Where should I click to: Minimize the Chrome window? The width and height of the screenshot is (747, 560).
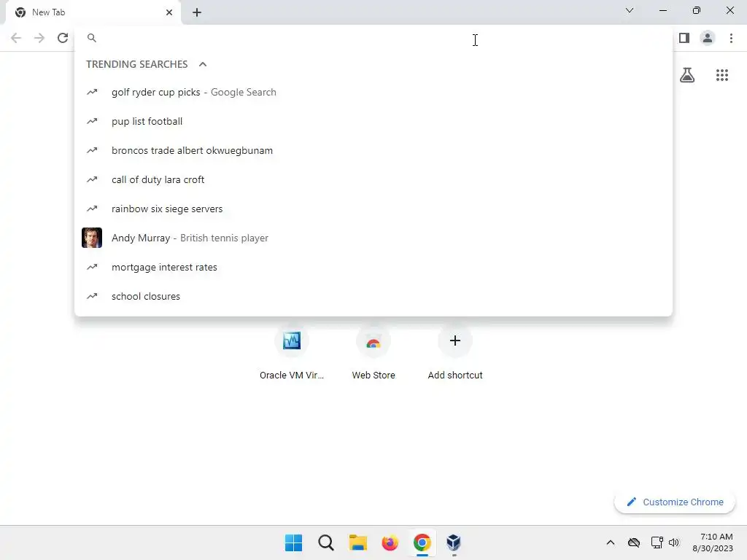pyautogui.click(x=663, y=10)
